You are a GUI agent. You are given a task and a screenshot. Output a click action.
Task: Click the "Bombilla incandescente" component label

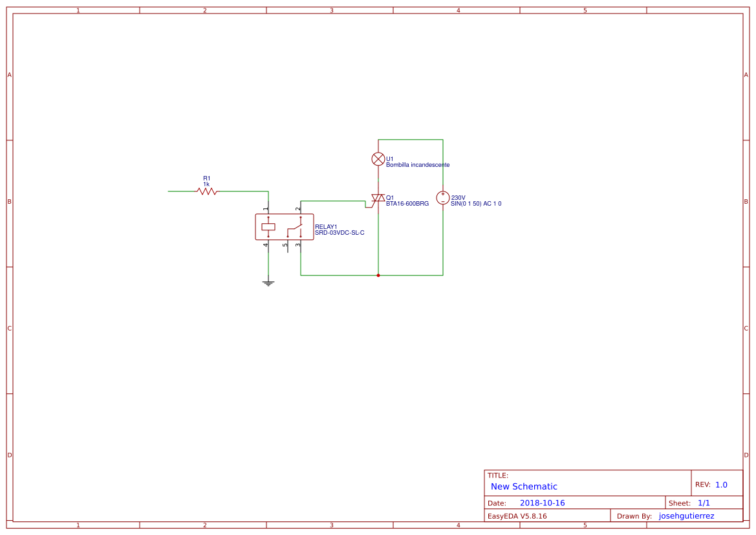point(418,164)
